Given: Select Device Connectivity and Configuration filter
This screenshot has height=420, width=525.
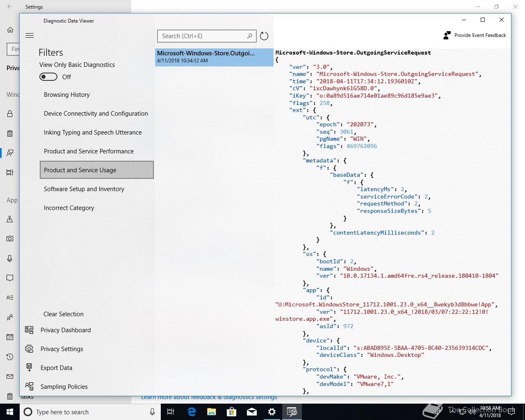Looking at the screenshot, I should point(97,114).
